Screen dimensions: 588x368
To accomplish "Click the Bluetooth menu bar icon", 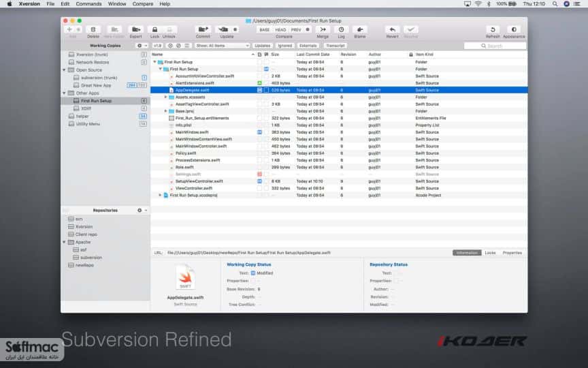I will tap(489, 4).
